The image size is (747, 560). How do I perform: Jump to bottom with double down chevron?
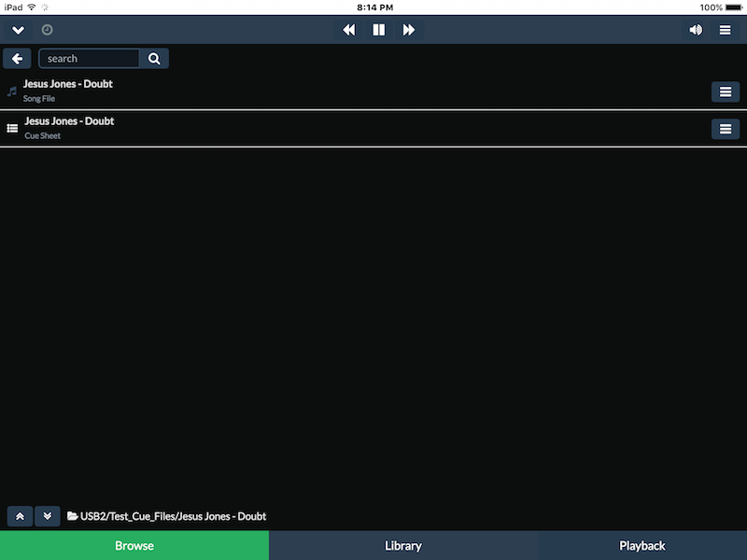tap(48, 516)
